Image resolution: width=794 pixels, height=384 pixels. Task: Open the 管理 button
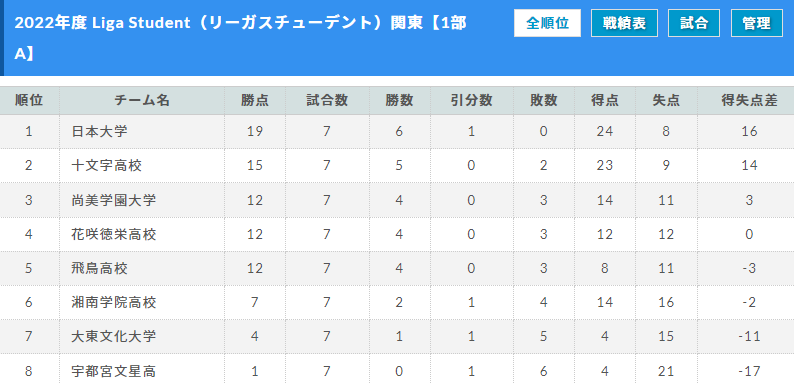pos(757,23)
